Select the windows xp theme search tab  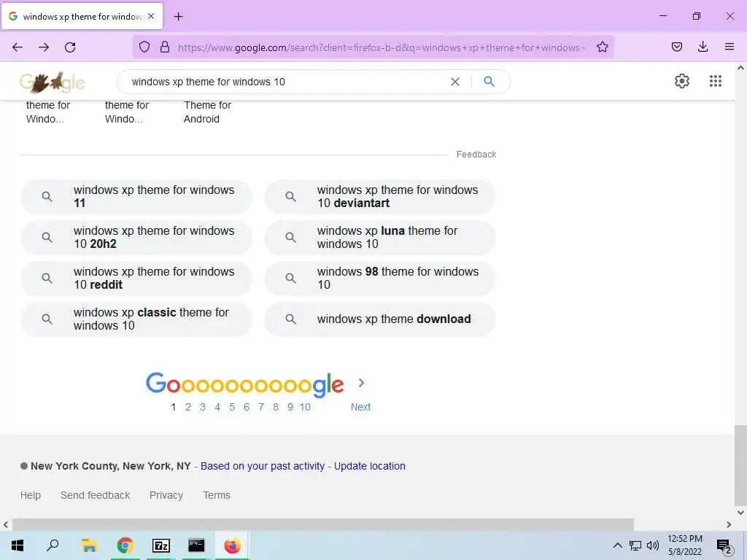point(82,16)
